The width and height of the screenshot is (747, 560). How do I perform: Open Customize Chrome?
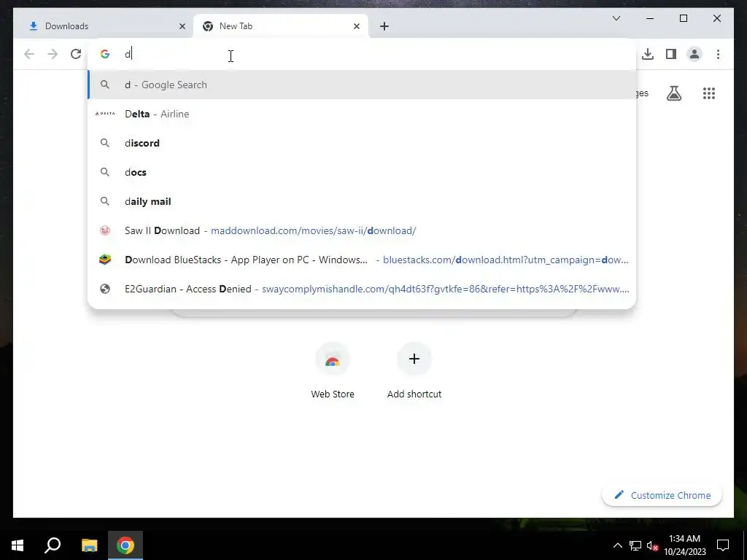click(x=662, y=495)
